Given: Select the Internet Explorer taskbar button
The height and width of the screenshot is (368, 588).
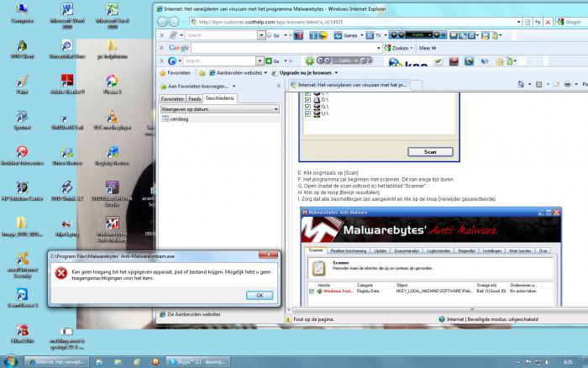Looking at the screenshot, I should (x=56, y=362).
